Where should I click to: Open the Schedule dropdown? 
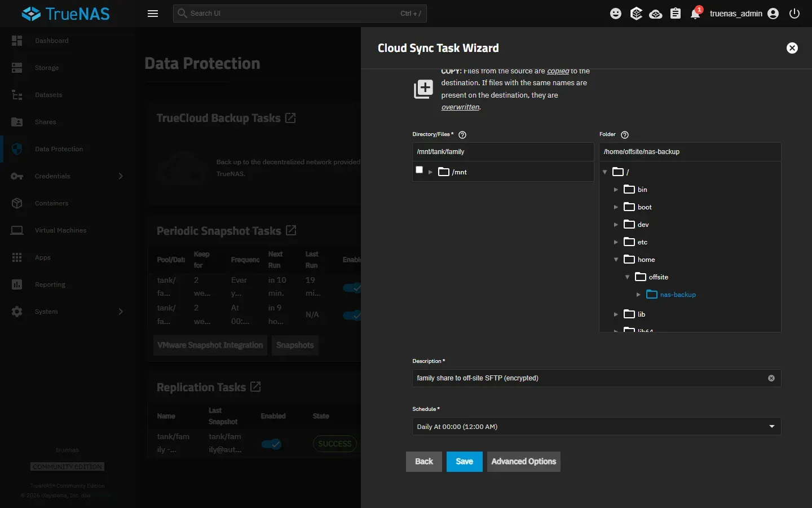[597, 426]
